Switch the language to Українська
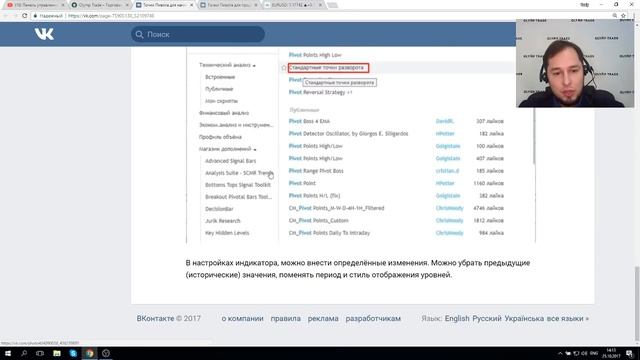This screenshot has height=360, width=640. 524,318
